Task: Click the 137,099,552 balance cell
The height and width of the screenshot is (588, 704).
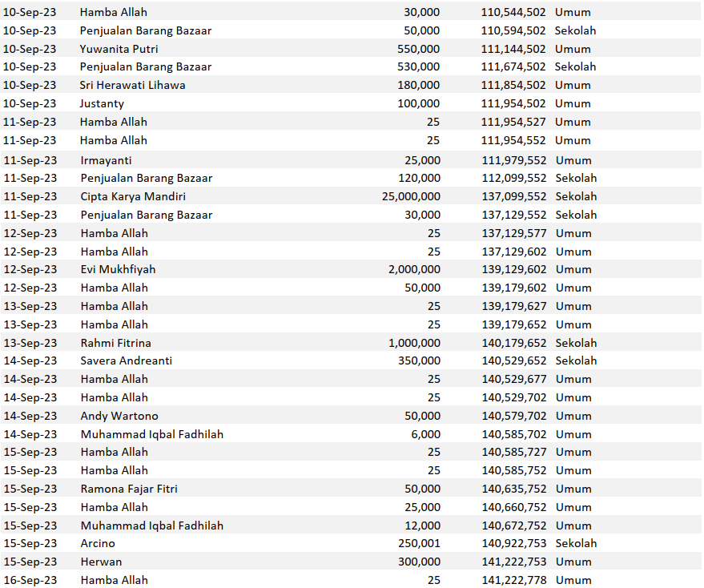Action: pos(513,196)
